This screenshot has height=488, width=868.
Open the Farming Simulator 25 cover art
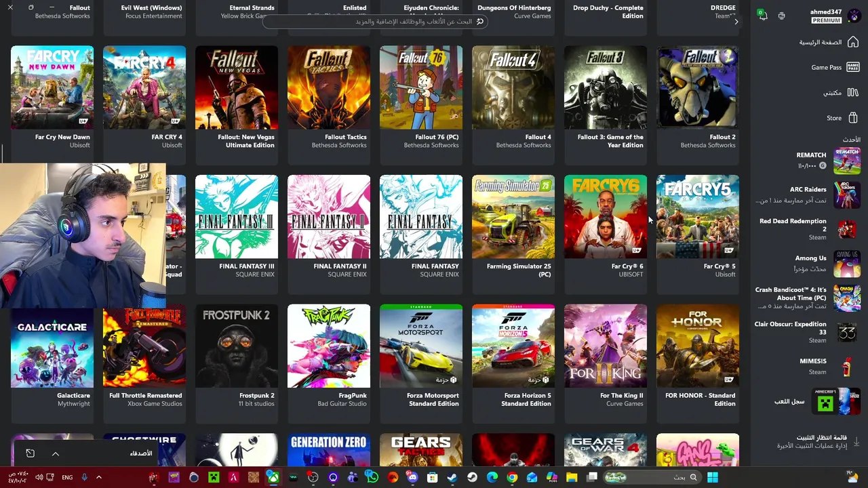513,217
